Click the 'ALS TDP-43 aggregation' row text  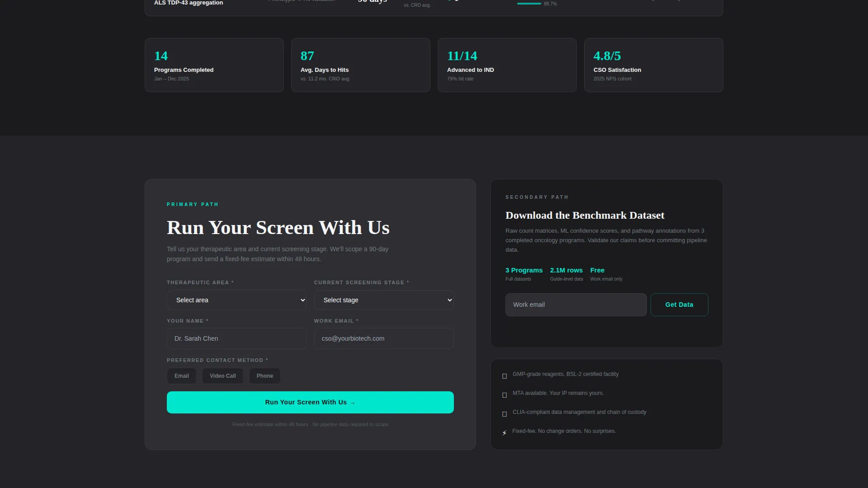pos(189,3)
